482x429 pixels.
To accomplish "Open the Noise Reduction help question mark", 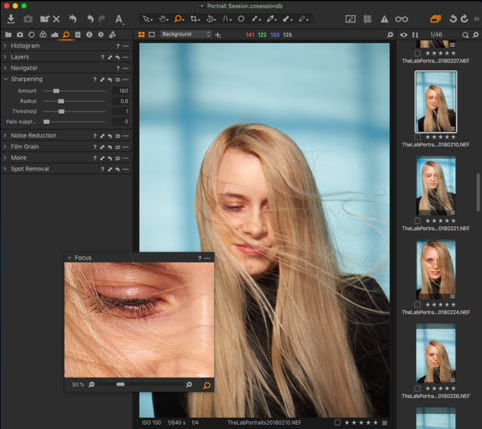I will tap(95, 136).
